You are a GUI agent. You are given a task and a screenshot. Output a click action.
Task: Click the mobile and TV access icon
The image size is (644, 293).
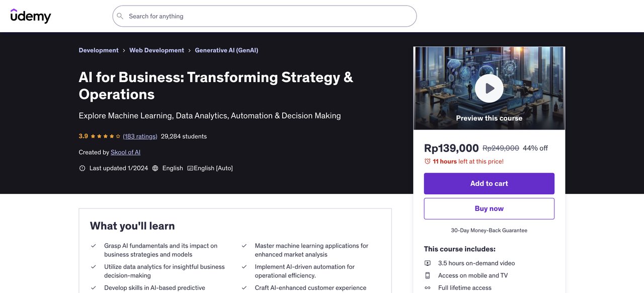pyautogui.click(x=428, y=275)
